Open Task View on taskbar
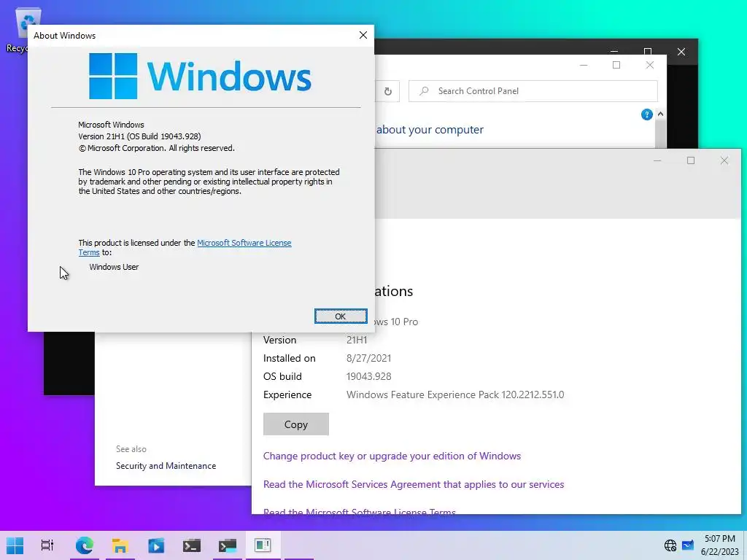The height and width of the screenshot is (560, 747). click(x=47, y=545)
